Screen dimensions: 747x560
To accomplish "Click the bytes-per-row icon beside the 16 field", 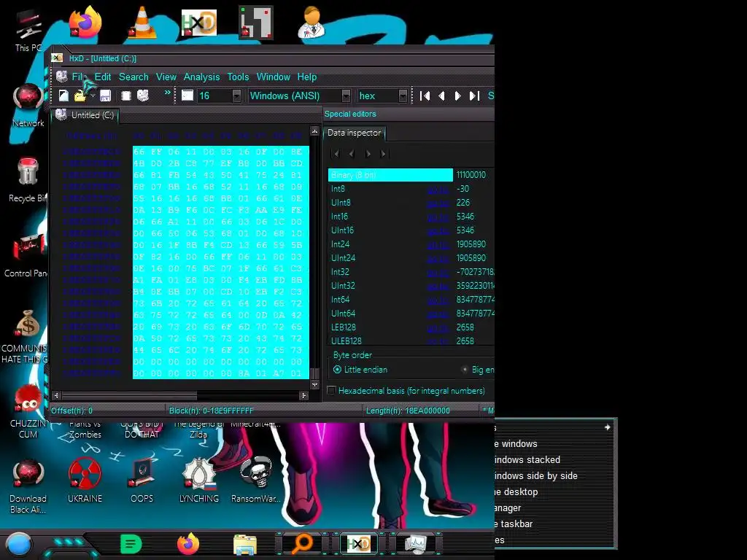I will (x=187, y=96).
